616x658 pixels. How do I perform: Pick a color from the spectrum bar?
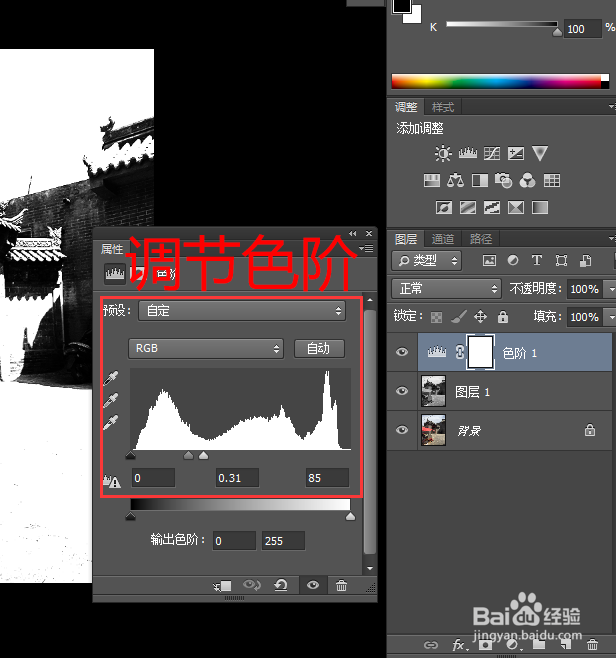coord(500,82)
